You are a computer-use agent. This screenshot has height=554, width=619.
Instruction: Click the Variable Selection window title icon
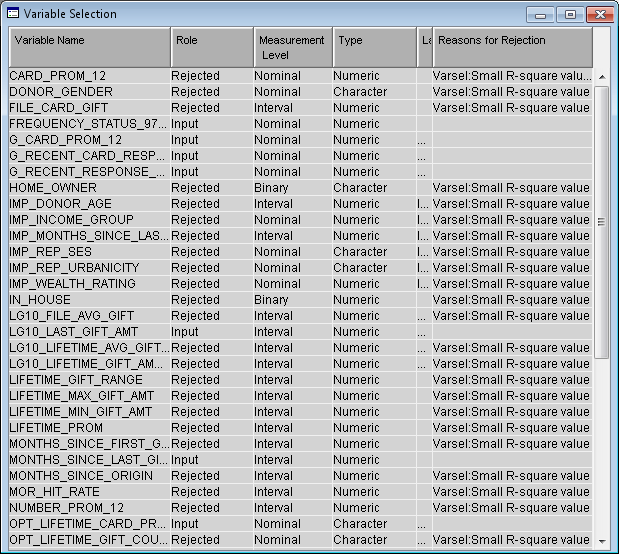coord(13,13)
